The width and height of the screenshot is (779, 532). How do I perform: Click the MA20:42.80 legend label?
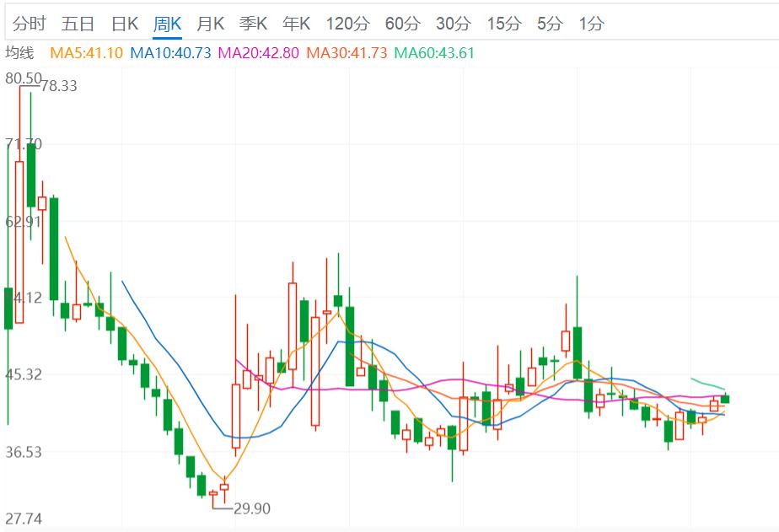259,53
